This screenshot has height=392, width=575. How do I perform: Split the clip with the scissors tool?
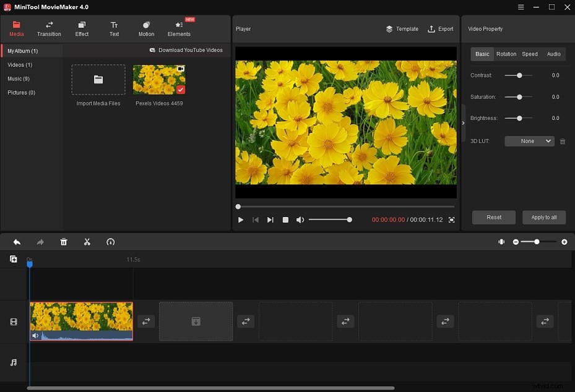[87, 242]
